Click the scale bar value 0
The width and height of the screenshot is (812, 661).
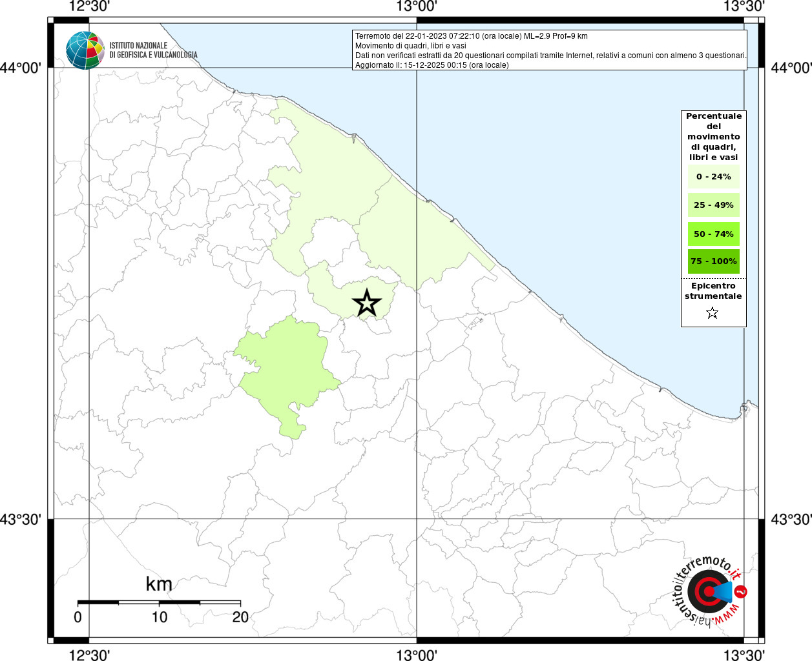coord(78,616)
